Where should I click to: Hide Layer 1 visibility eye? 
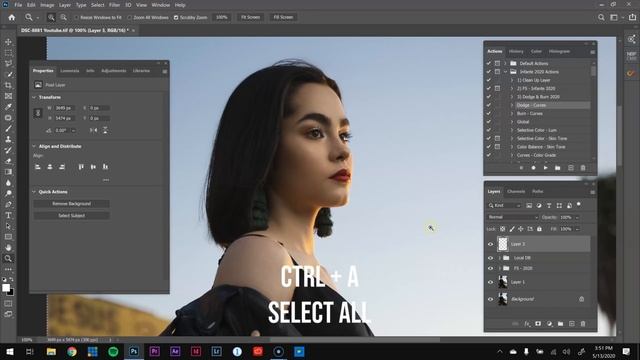[x=491, y=282]
